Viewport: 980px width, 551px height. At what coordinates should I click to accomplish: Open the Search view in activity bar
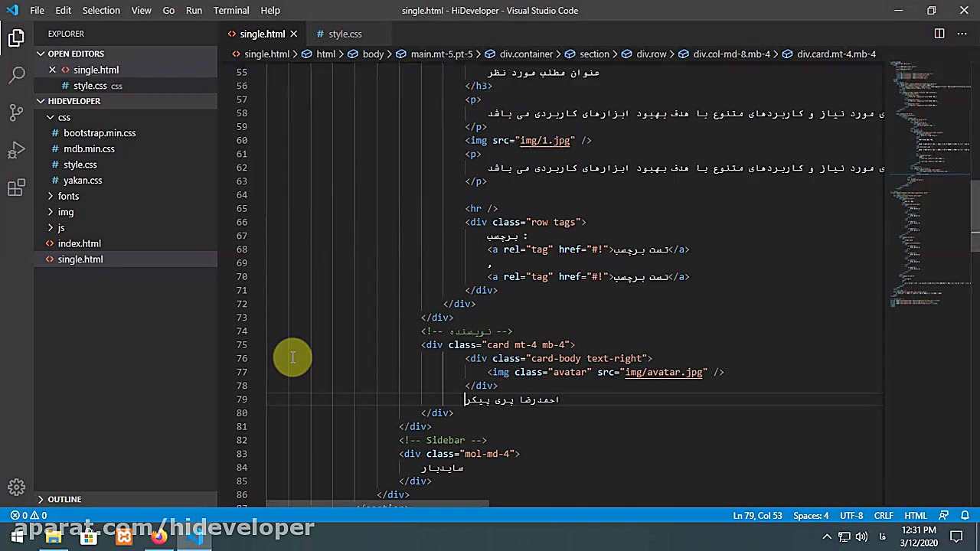tap(17, 74)
